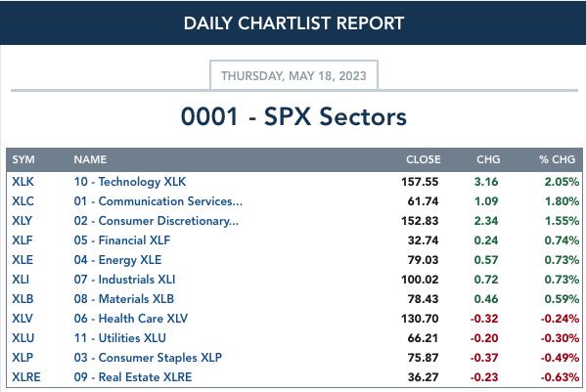Open 08 - Materials XLB chart
586x392 pixels.
(123, 299)
